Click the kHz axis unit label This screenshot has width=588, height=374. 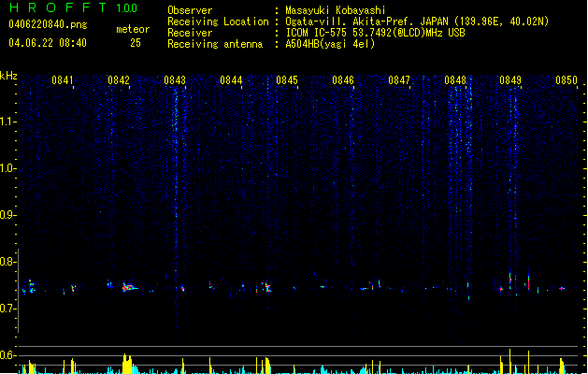tap(8, 76)
